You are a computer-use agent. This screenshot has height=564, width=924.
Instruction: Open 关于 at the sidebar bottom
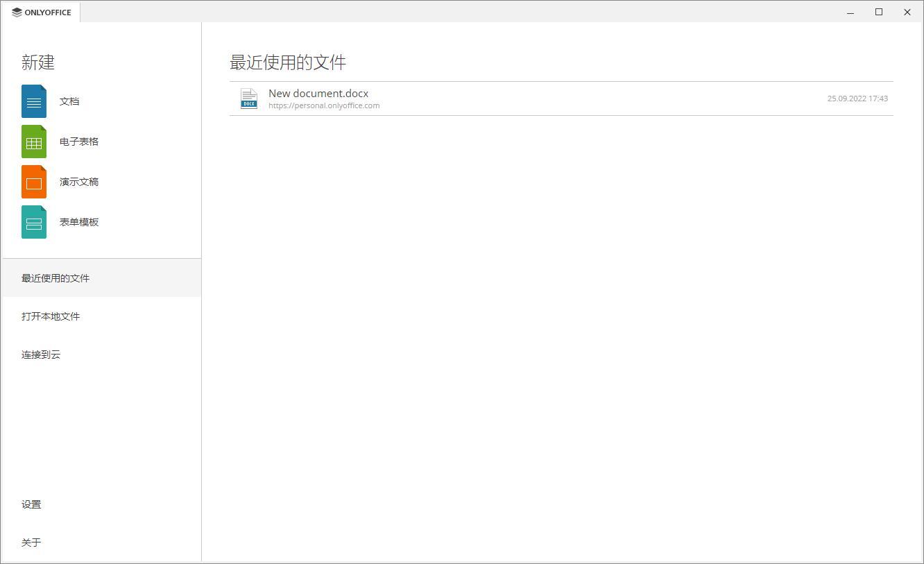pyautogui.click(x=31, y=542)
